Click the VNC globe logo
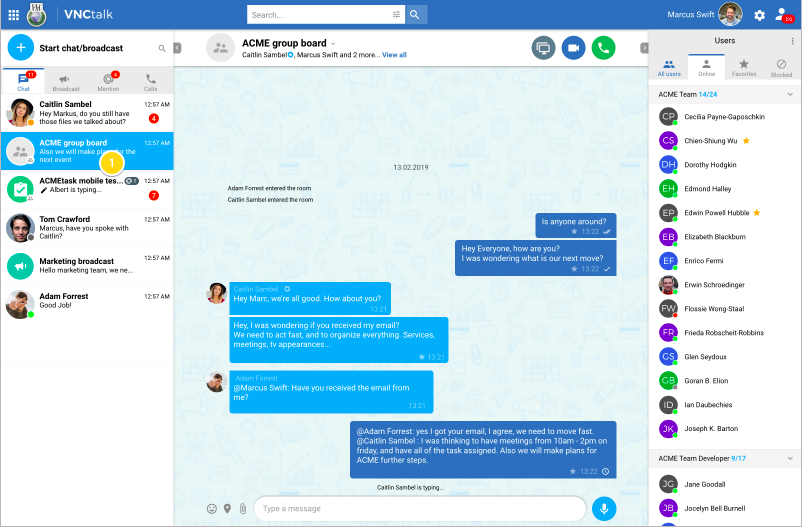Image resolution: width=804 pixels, height=527 pixels. 36,14
